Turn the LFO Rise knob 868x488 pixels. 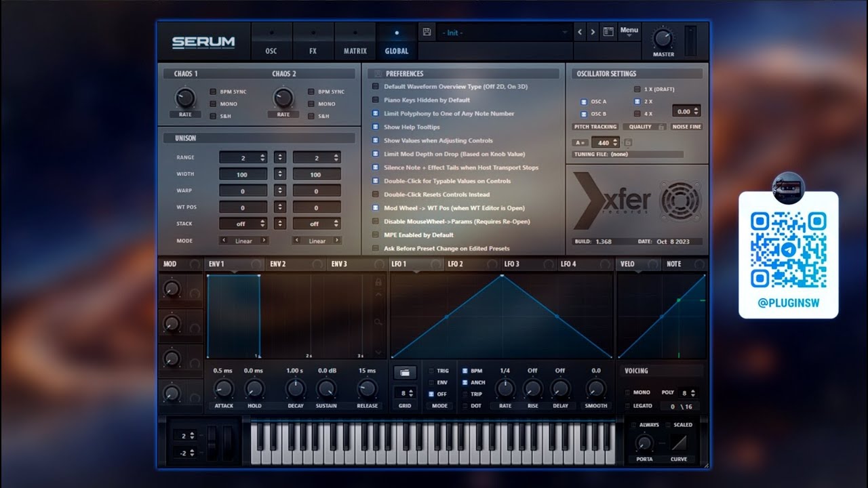532,388
